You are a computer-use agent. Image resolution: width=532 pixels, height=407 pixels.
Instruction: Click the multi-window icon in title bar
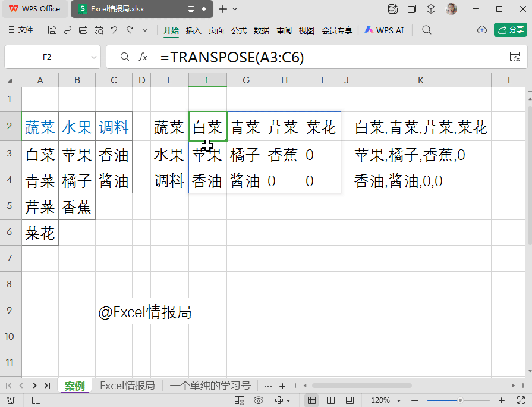point(412,9)
